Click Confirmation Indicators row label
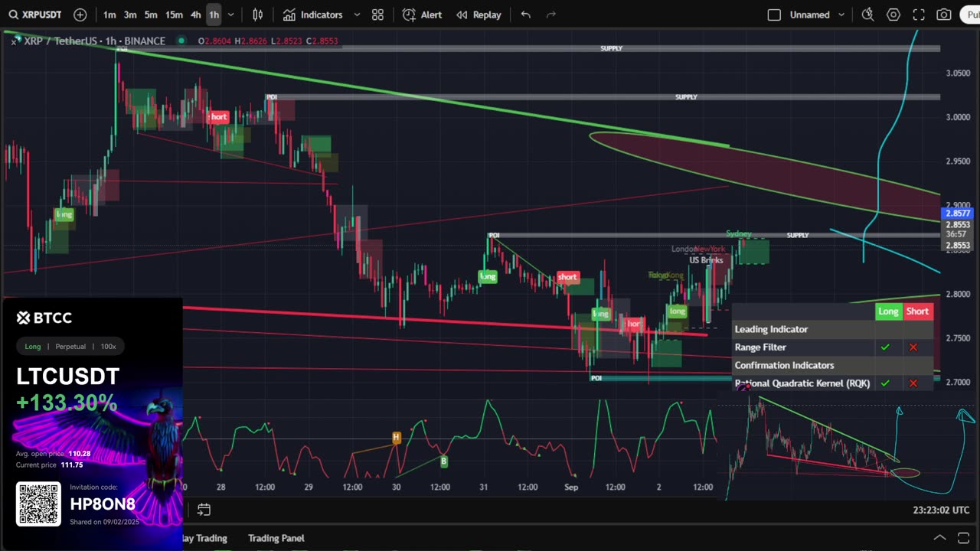Screen dimensions: 980x551 tap(784, 365)
